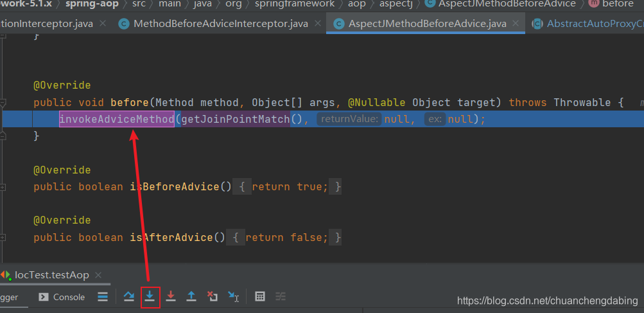Click the Throwable type in throws clause
The width and height of the screenshot is (644, 313).
[x=582, y=102]
